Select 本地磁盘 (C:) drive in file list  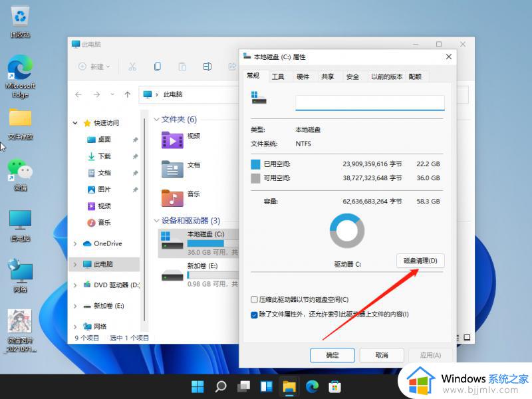pyautogui.click(x=199, y=243)
